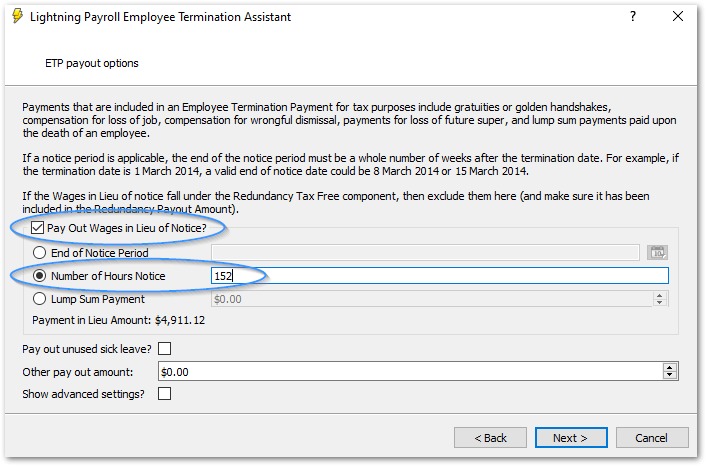This screenshot has height=466, width=706.
Task: Decrease Lump Sum Payment with down arrow
Action: [660, 303]
